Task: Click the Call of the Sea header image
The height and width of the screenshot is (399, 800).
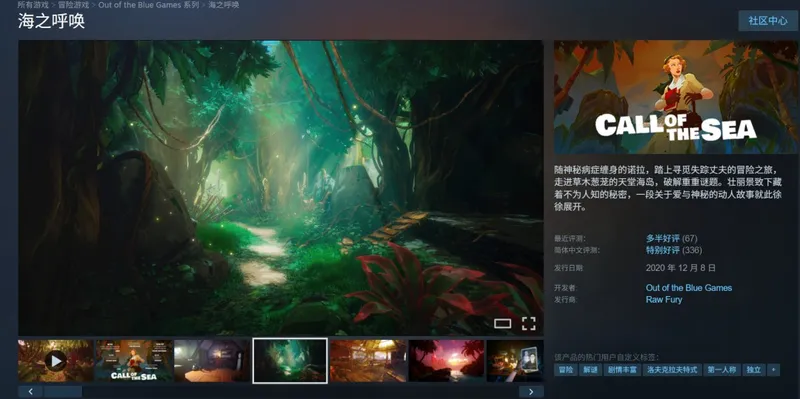Action: (676, 97)
